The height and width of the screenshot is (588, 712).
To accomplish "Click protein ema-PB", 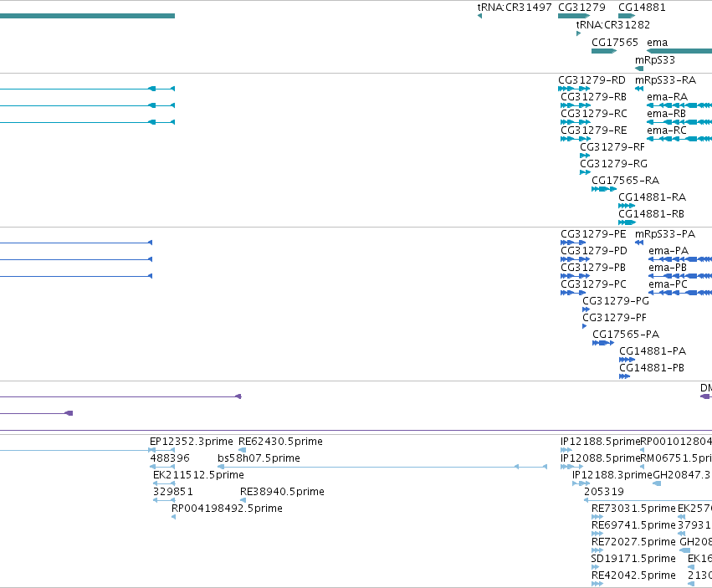I will (668, 268).
